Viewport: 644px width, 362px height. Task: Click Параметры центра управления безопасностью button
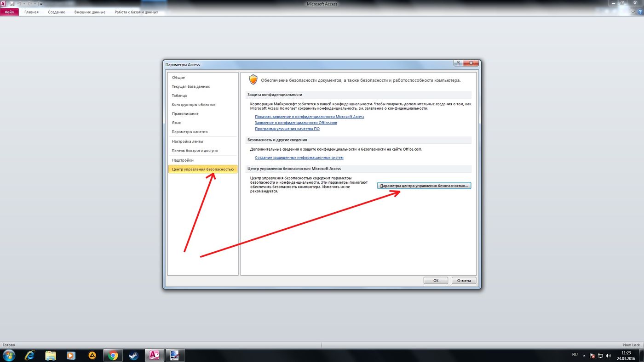[x=424, y=186]
